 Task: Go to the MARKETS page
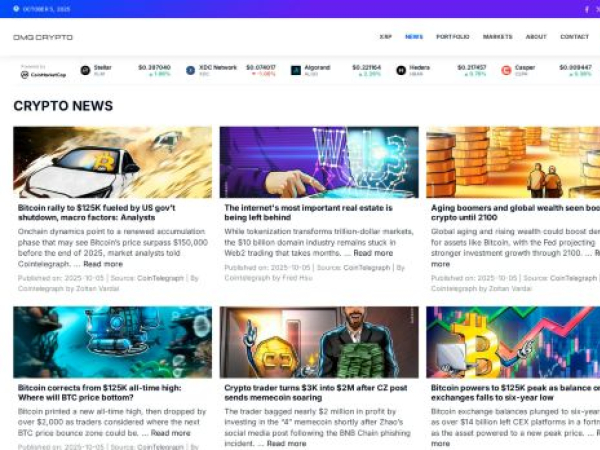coord(497,37)
